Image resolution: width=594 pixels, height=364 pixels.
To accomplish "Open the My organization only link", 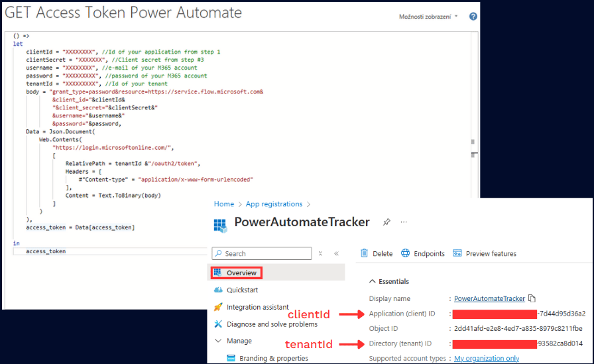I will pyautogui.click(x=487, y=358).
